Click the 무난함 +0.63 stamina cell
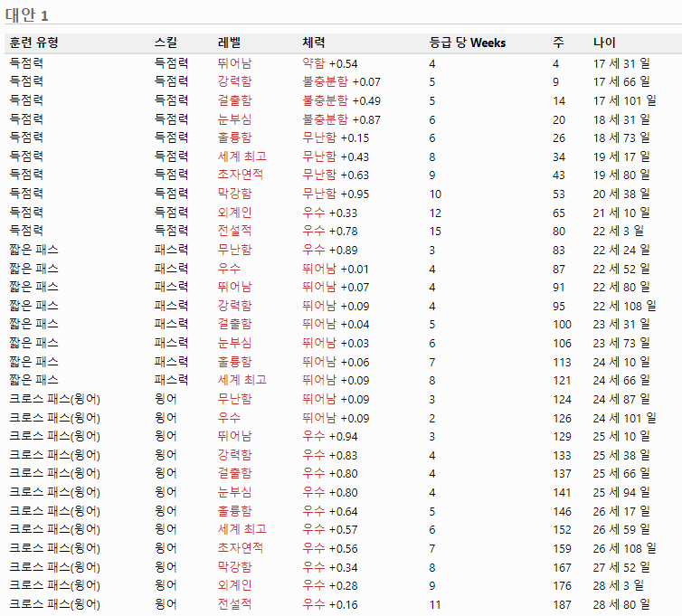682x616 pixels. [x=336, y=175]
